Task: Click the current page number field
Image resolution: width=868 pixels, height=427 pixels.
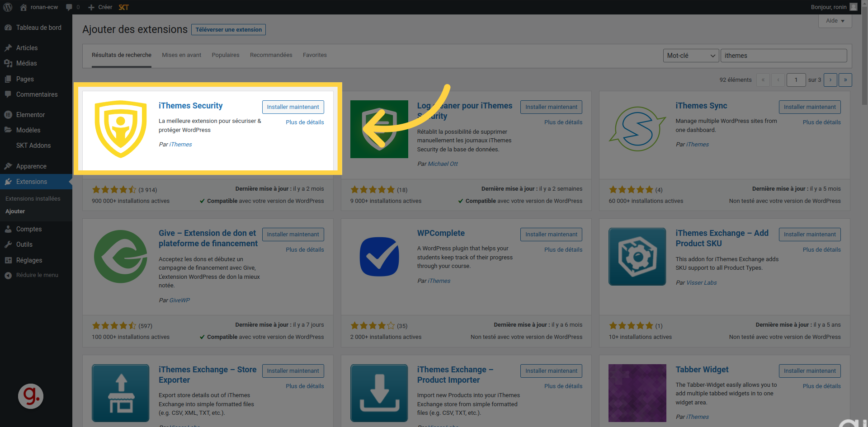Action: (796, 80)
